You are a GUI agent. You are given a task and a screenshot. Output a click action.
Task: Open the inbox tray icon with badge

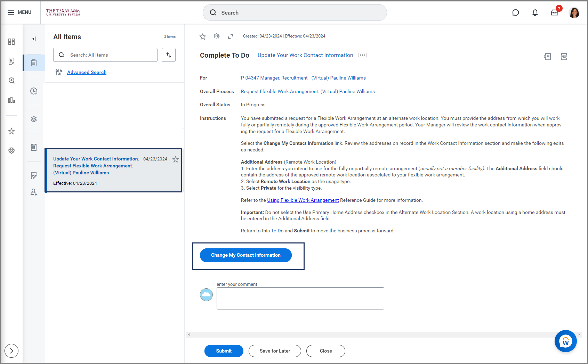pyautogui.click(x=555, y=13)
